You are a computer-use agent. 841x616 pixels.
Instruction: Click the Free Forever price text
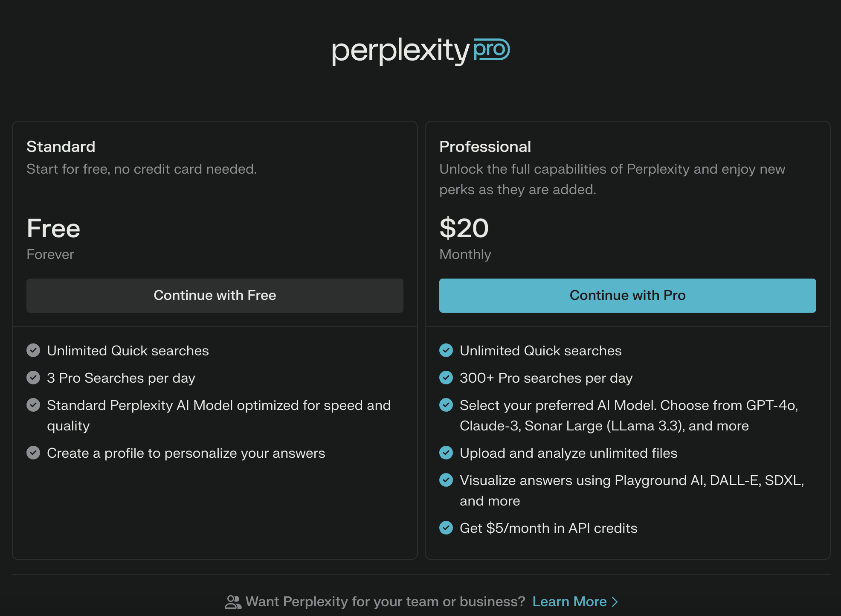(53, 229)
